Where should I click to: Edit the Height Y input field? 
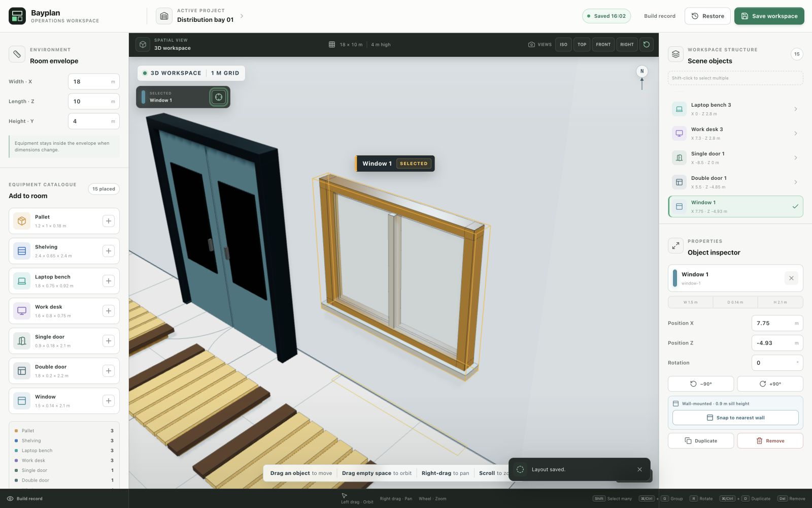point(94,121)
